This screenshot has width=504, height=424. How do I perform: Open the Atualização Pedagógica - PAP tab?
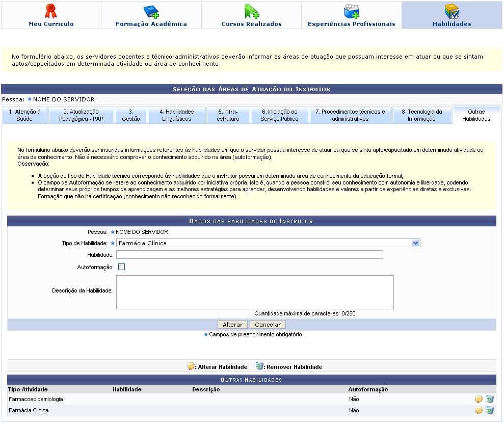click(x=81, y=115)
